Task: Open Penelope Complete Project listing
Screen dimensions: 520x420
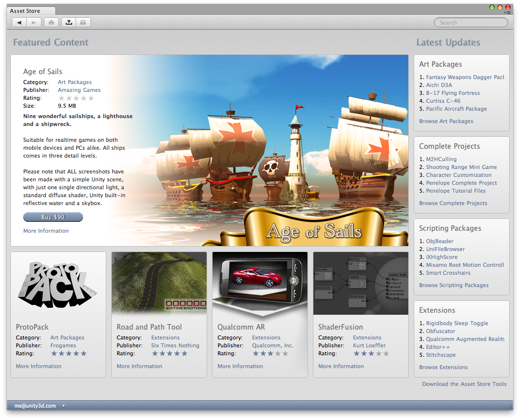Action: click(x=461, y=183)
